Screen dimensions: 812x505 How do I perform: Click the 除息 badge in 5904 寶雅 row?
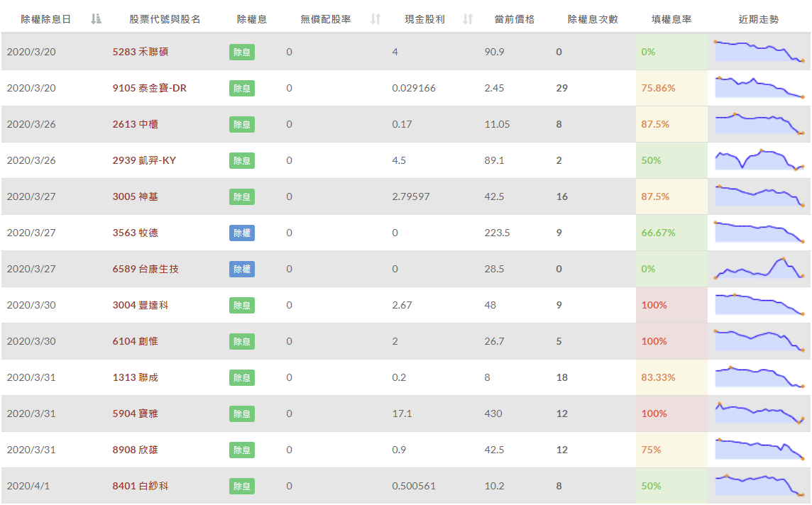(242, 414)
